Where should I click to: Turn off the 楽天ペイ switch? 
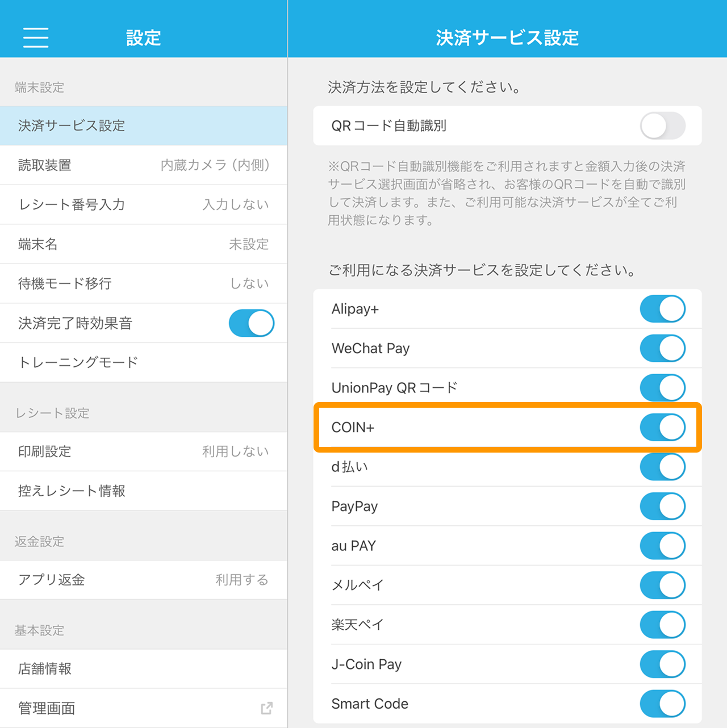point(662,625)
